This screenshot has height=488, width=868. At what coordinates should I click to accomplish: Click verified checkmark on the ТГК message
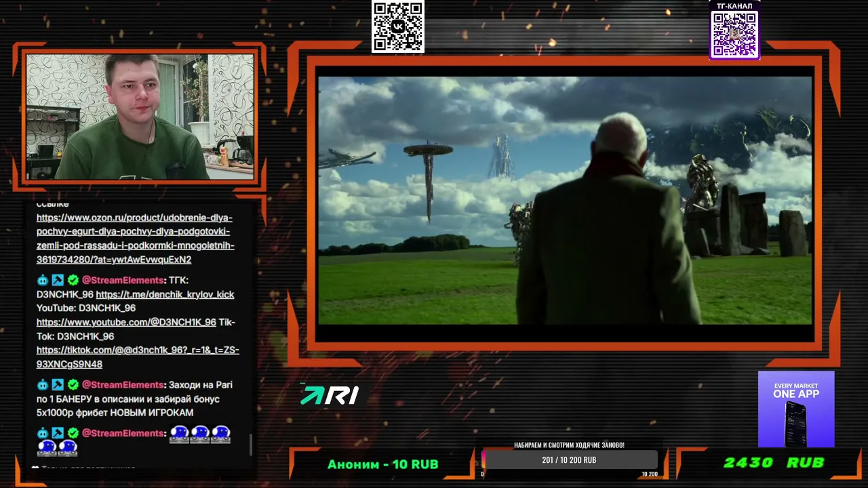click(x=73, y=280)
